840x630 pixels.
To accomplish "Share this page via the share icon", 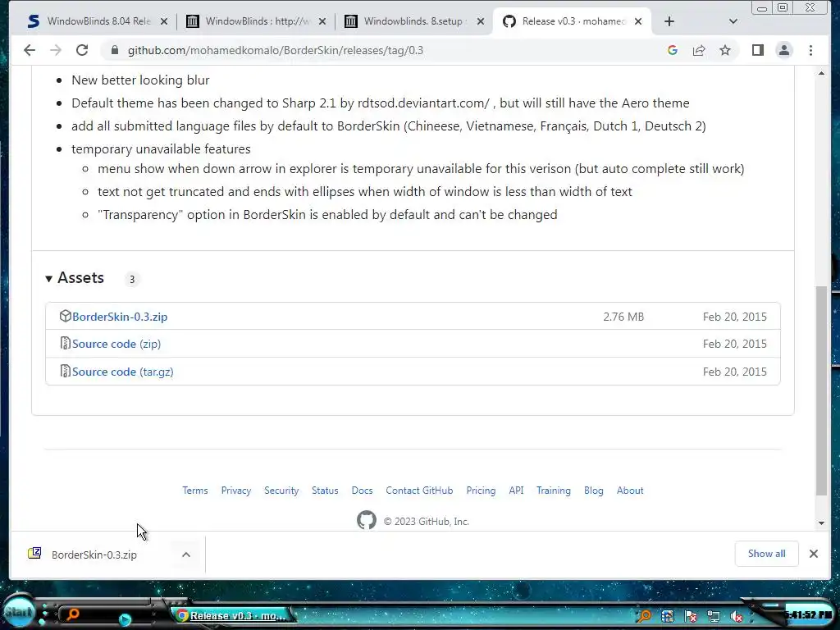I will [699, 50].
